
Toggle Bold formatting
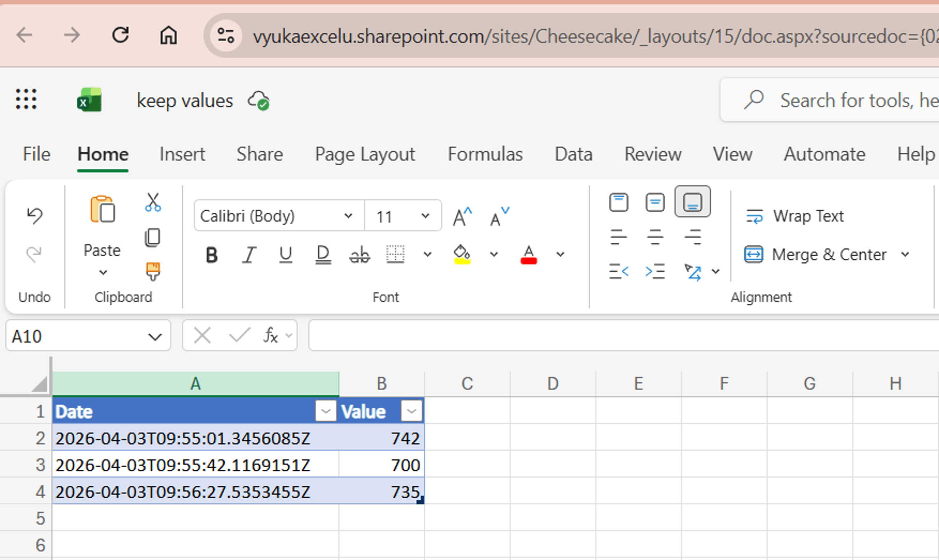coord(211,255)
